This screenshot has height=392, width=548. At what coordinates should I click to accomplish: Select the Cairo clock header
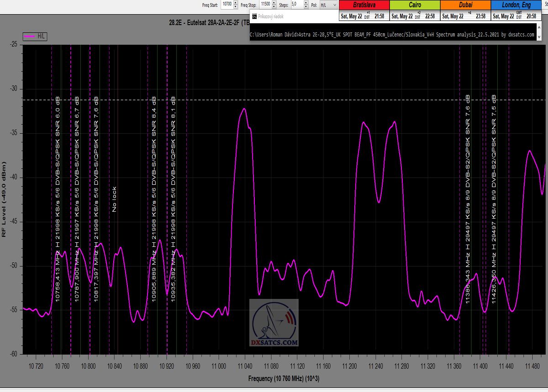415,5
